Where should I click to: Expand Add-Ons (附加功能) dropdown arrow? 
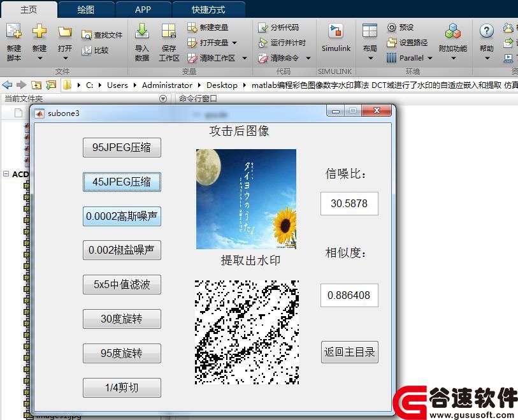coord(453,59)
